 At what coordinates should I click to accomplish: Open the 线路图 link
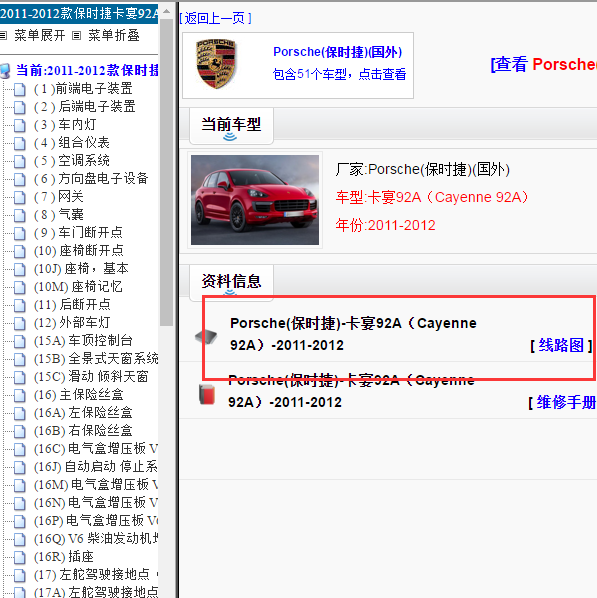click(x=561, y=346)
